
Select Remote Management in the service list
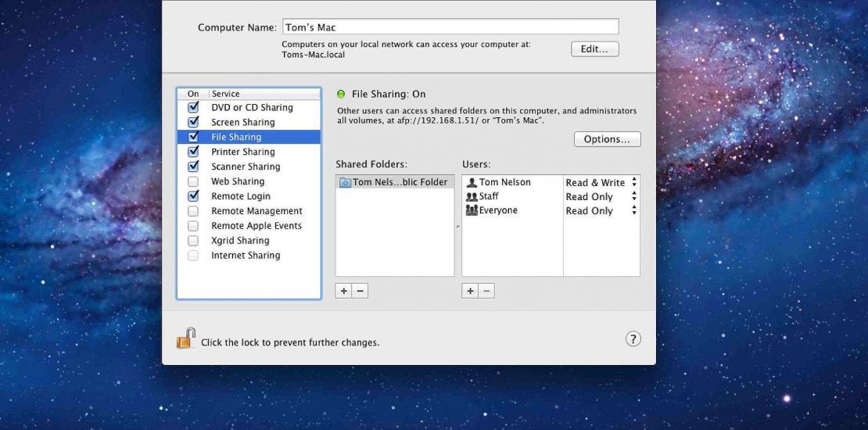[256, 211]
